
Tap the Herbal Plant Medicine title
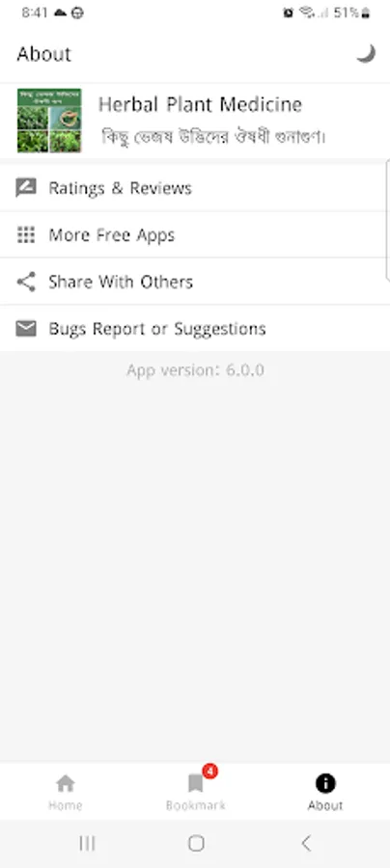200,104
